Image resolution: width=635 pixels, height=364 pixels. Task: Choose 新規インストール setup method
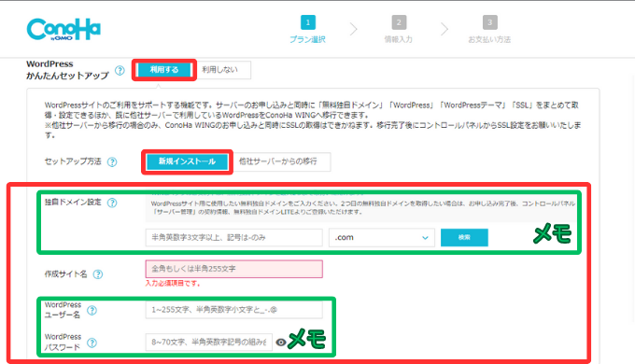(x=187, y=161)
